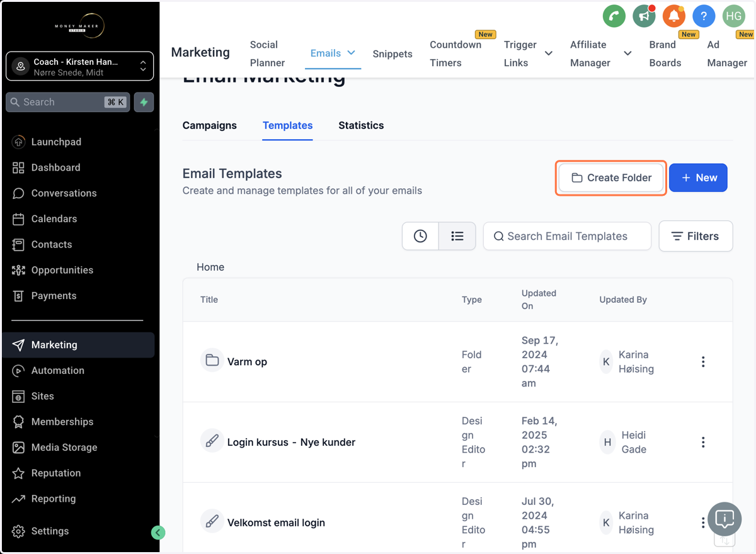Open the HG user avatar menu
Image resolution: width=756 pixels, height=554 pixels.
(734, 16)
